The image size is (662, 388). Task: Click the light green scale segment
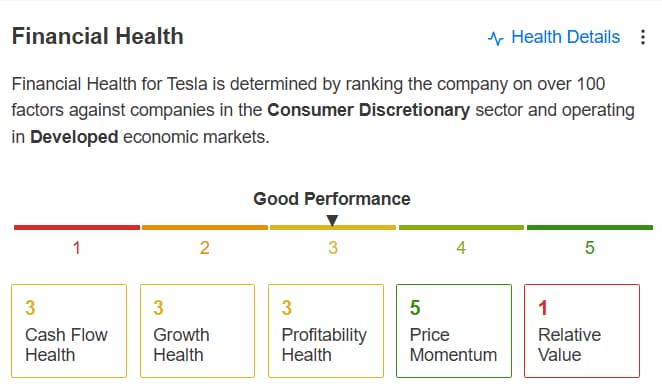(461, 228)
